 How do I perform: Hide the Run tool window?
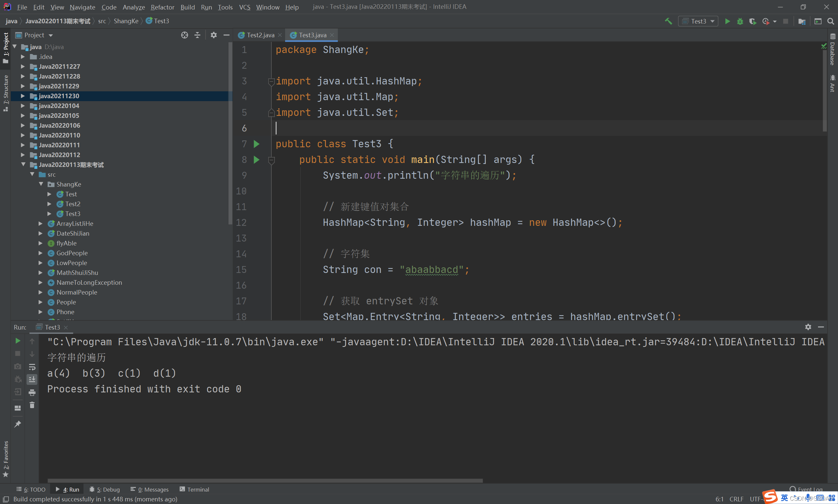click(821, 327)
